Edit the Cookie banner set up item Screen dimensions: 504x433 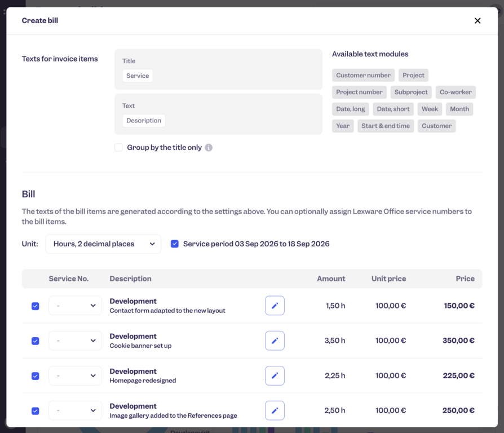[275, 341]
